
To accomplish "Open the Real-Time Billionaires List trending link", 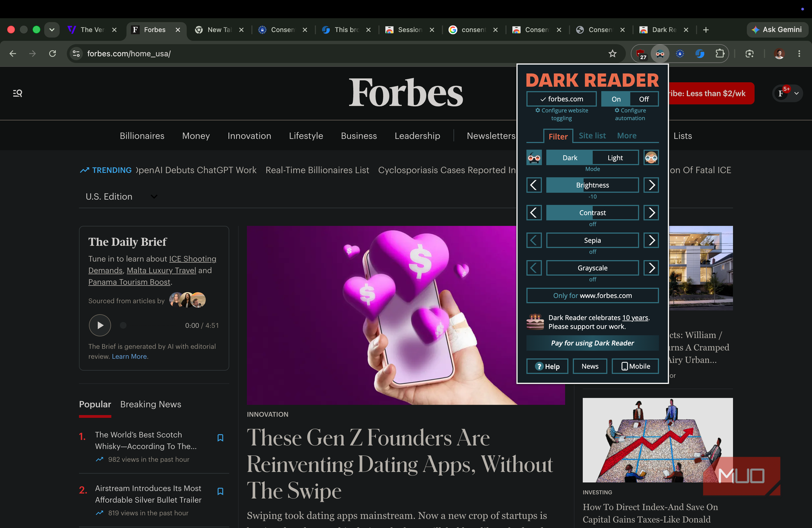I will [317, 170].
